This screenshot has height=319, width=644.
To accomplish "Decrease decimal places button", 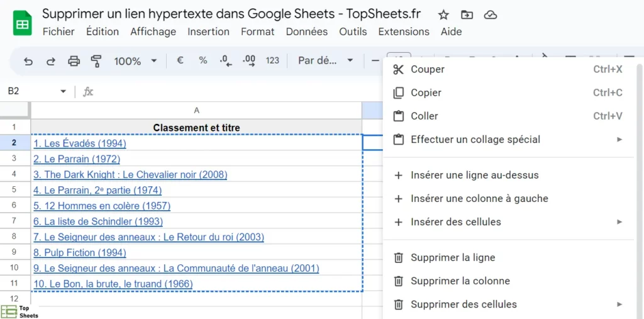I will (226, 61).
